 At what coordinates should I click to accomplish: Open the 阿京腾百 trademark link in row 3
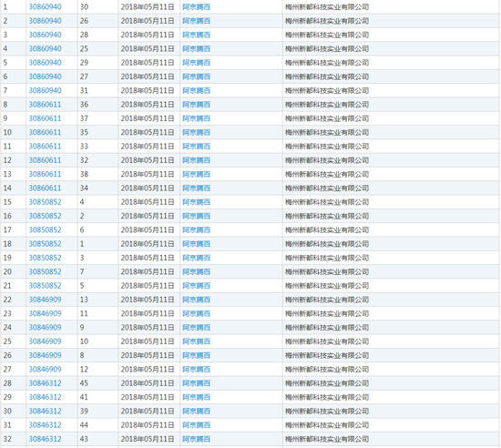point(196,35)
